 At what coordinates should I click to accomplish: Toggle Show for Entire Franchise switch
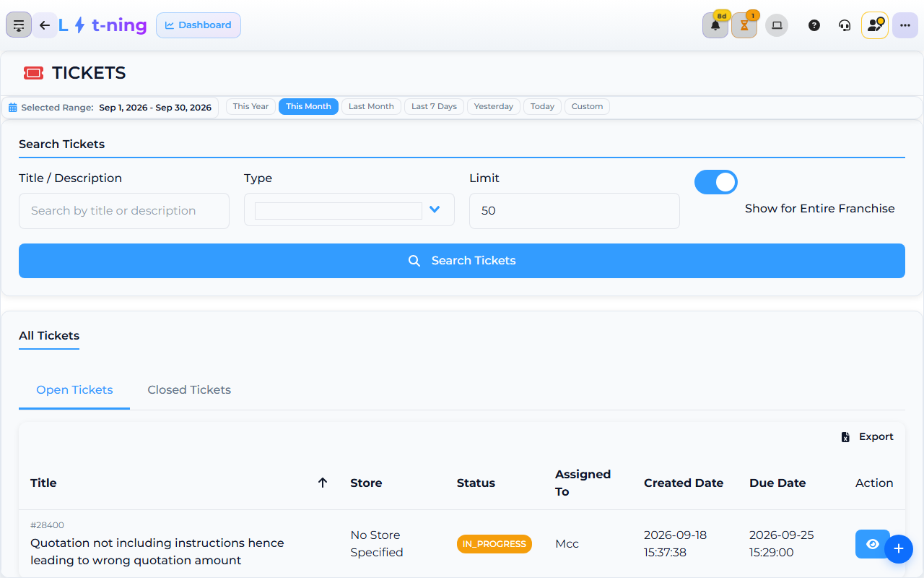pos(716,182)
